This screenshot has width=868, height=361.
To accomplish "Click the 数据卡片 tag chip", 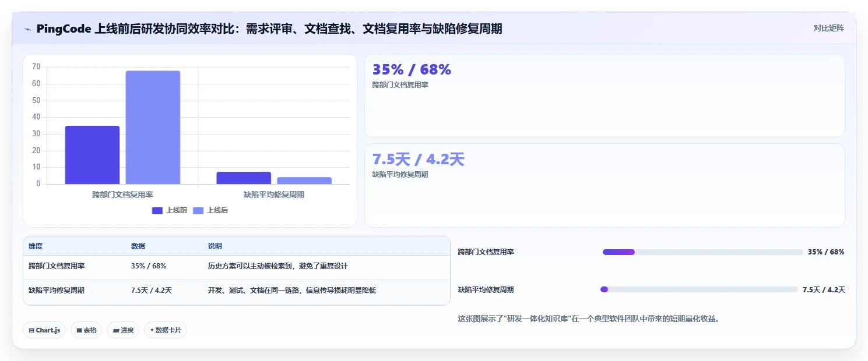I will (x=166, y=330).
